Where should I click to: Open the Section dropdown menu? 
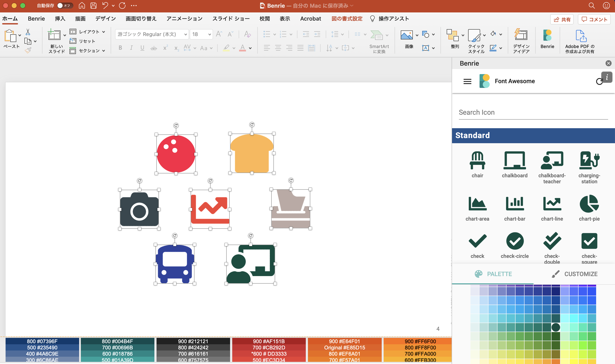88,51
